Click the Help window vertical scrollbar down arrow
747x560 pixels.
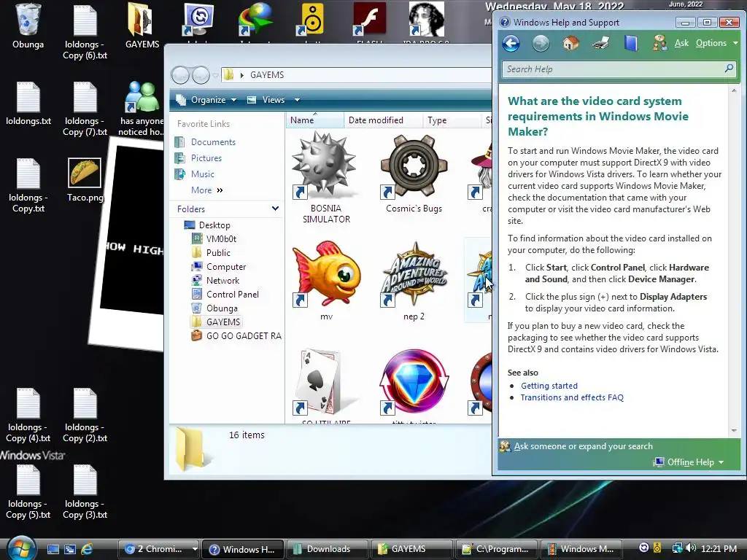coord(734,430)
